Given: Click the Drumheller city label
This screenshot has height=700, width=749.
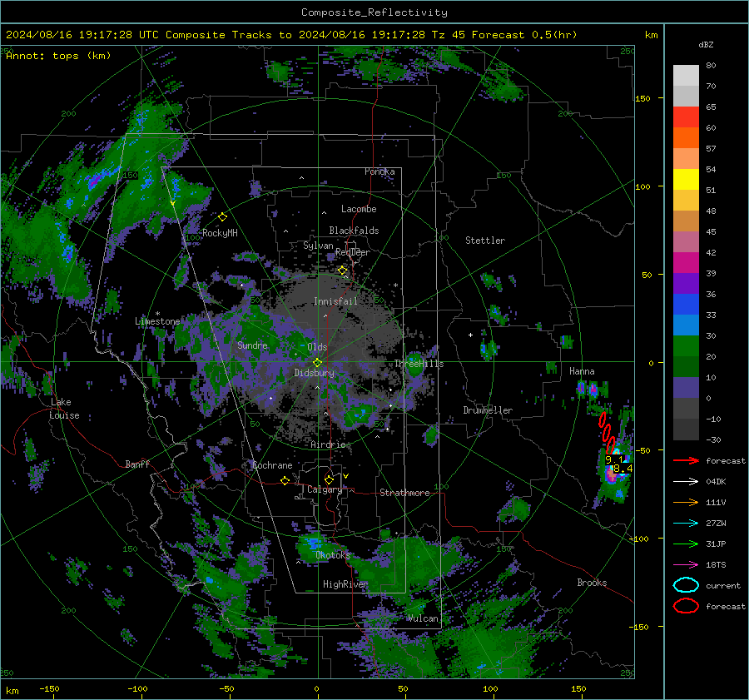Looking at the screenshot, I should (488, 410).
